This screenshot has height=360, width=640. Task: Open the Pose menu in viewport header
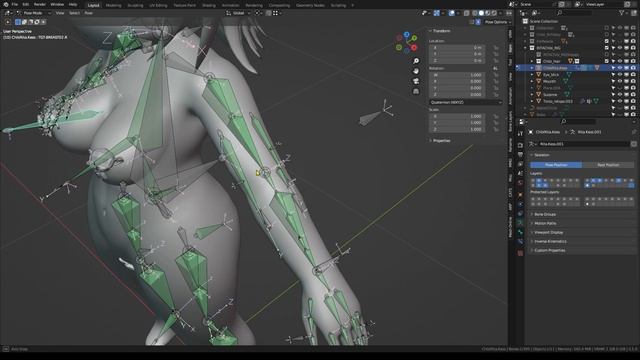click(89, 13)
